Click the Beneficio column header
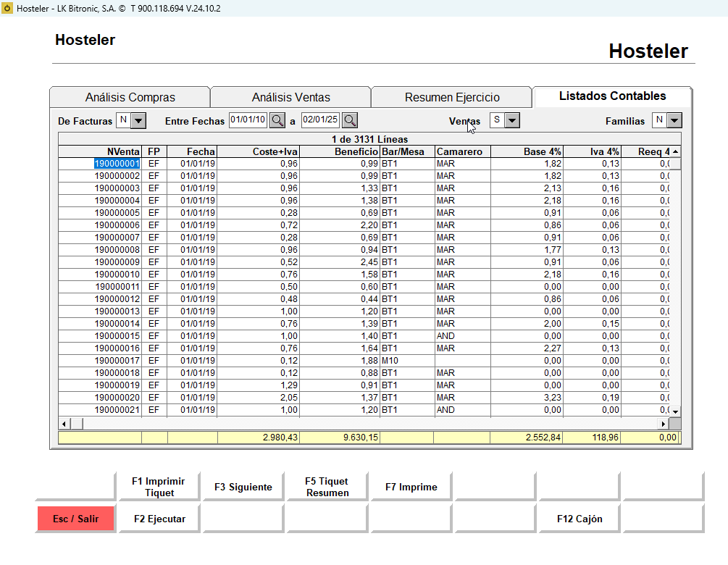The image size is (728, 565). pos(340,152)
